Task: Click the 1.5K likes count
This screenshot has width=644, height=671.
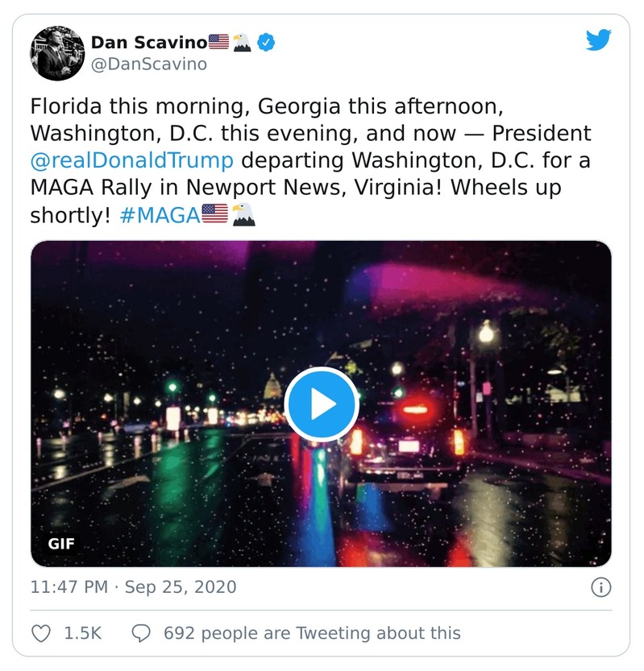Action: point(83,633)
